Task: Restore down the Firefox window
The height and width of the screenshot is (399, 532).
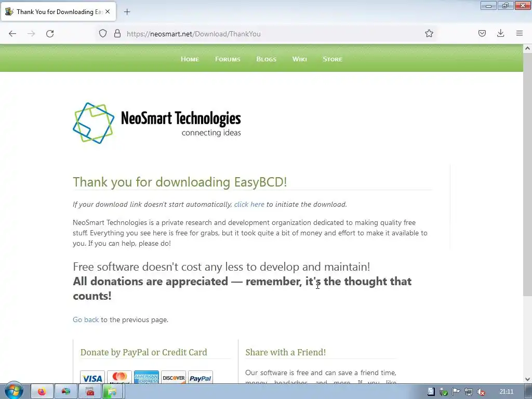Action: tap(506, 5)
